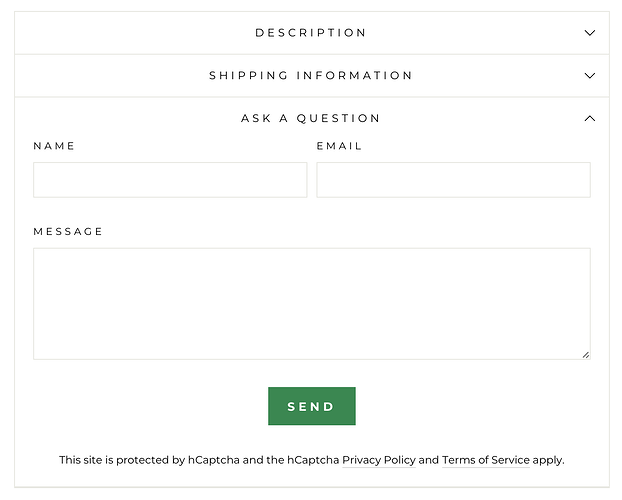Screen dimensions: 622x500
Task: Open the hCaptcha Privacy Policy link
Action: coord(379,461)
